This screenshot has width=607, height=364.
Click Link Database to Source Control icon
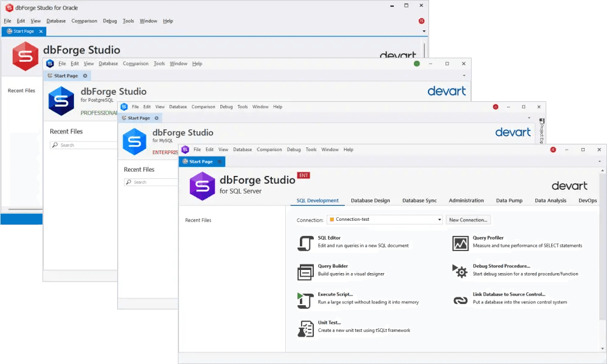click(461, 299)
